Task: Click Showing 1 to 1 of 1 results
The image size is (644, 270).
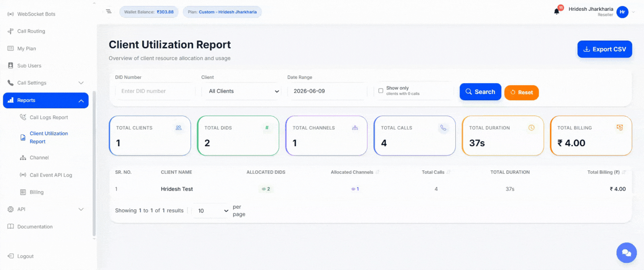Action: point(149,211)
